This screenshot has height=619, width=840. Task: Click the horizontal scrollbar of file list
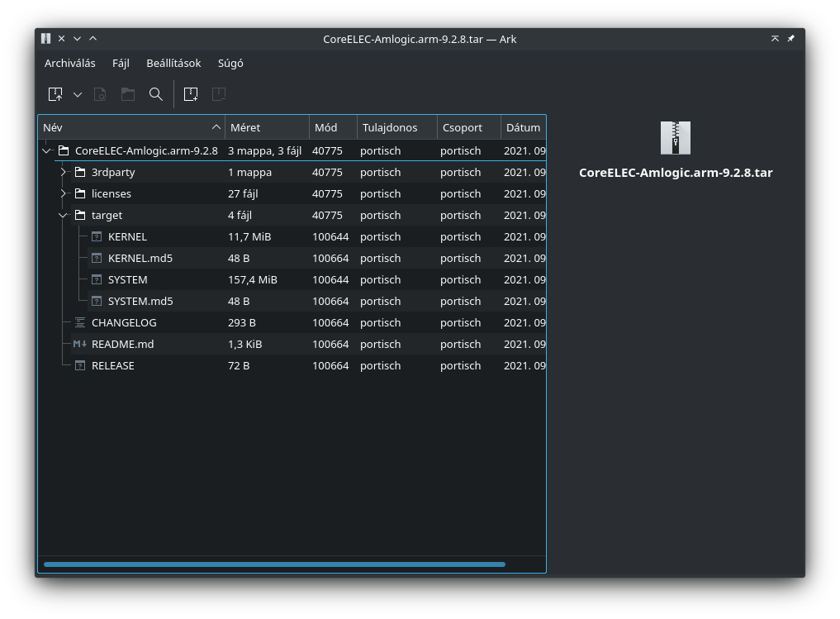click(274, 564)
